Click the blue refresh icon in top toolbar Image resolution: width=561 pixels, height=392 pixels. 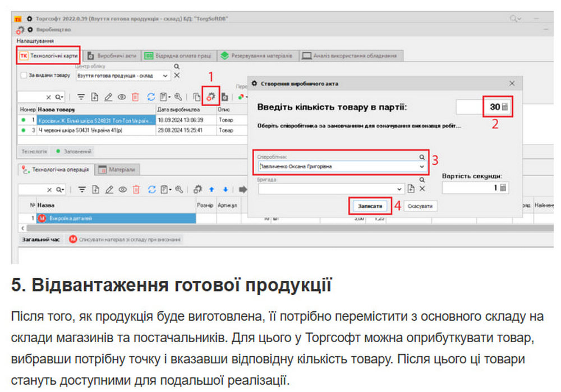pyautogui.click(x=151, y=96)
